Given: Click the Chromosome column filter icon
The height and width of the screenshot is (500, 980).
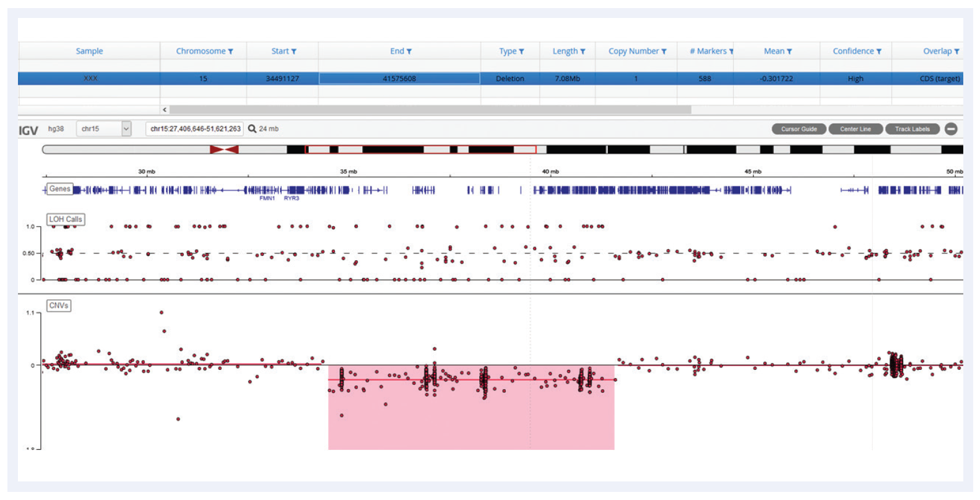Looking at the screenshot, I should pyautogui.click(x=231, y=51).
